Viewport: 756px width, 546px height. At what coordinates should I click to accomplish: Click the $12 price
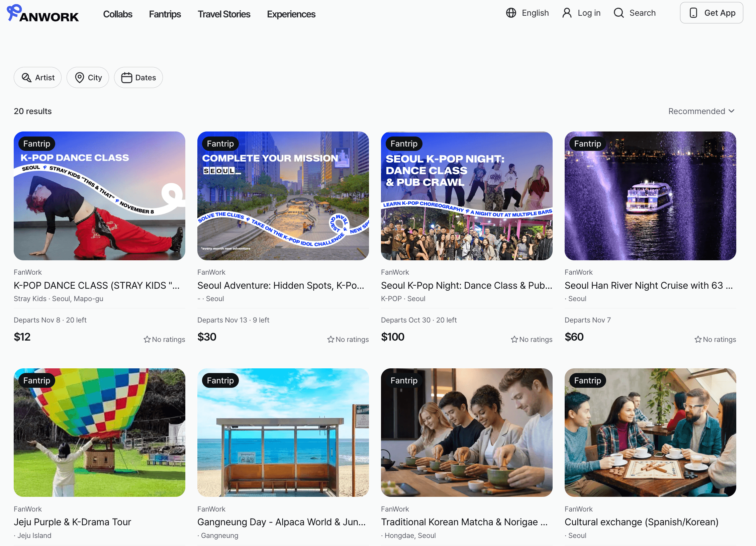pos(22,337)
